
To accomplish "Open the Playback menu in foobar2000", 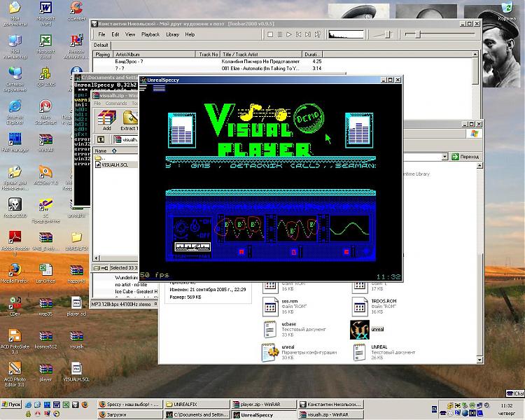I will 150,34.
